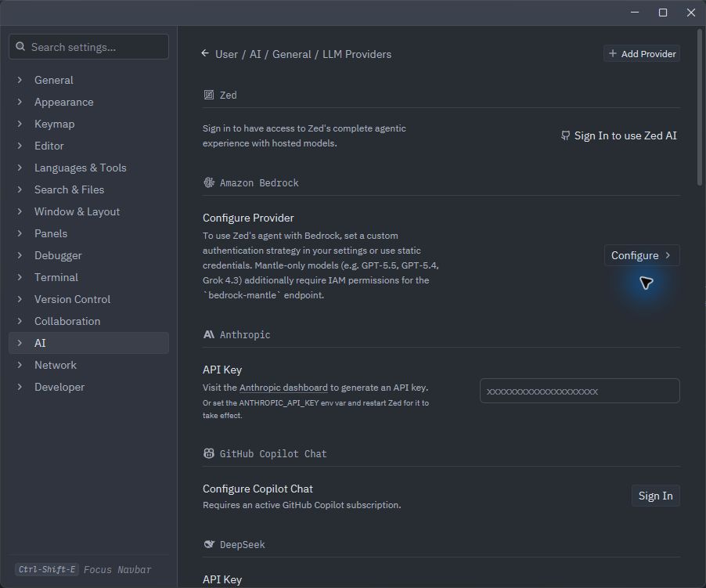The width and height of the screenshot is (706, 588).
Task: Click the Anthropic logo icon
Action: [x=209, y=334]
